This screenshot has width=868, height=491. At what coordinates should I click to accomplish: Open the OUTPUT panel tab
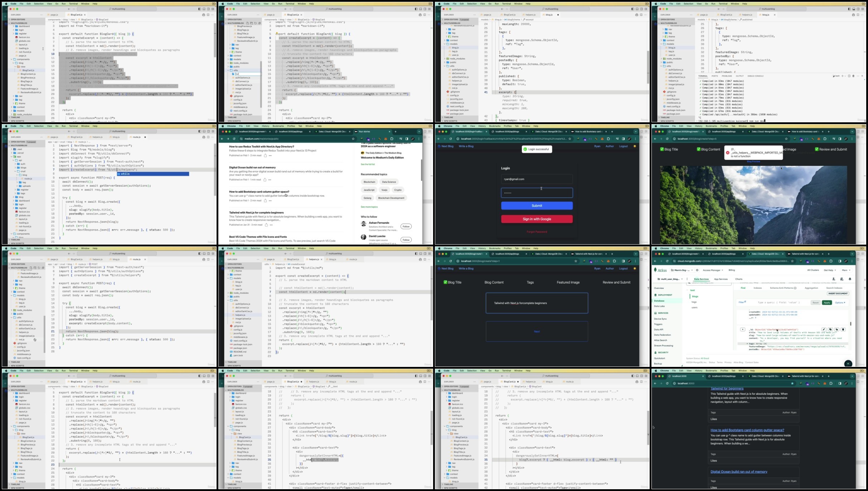tap(740, 76)
